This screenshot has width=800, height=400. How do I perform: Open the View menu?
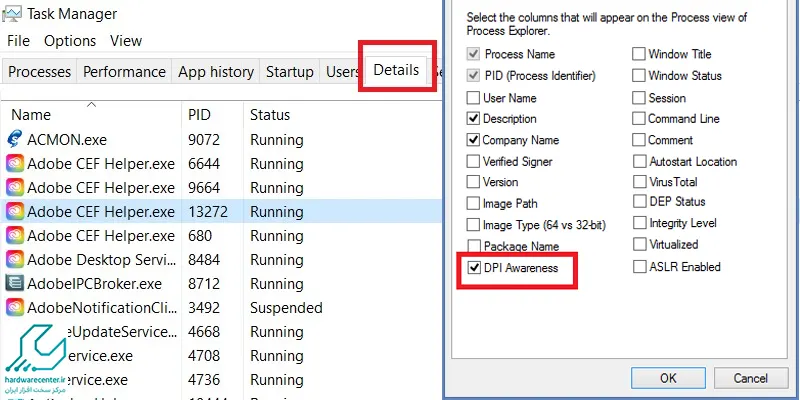pos(126,41)
